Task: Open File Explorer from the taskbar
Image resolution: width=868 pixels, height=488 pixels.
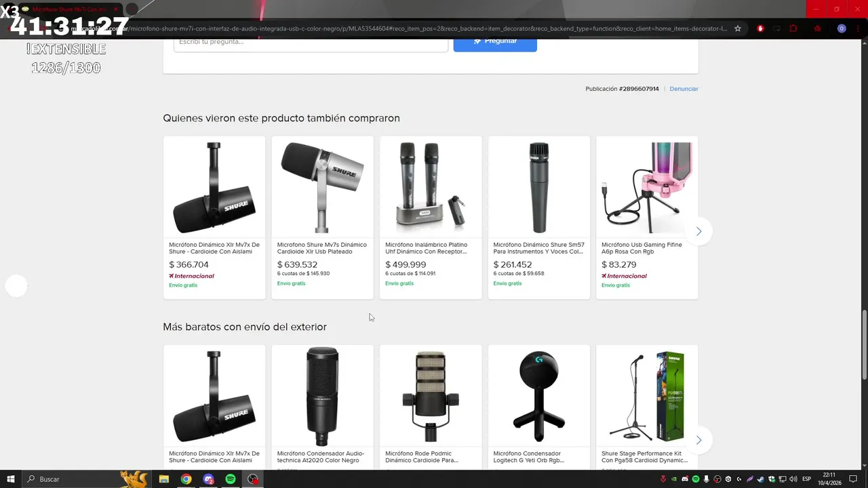Action: point(163,479)
